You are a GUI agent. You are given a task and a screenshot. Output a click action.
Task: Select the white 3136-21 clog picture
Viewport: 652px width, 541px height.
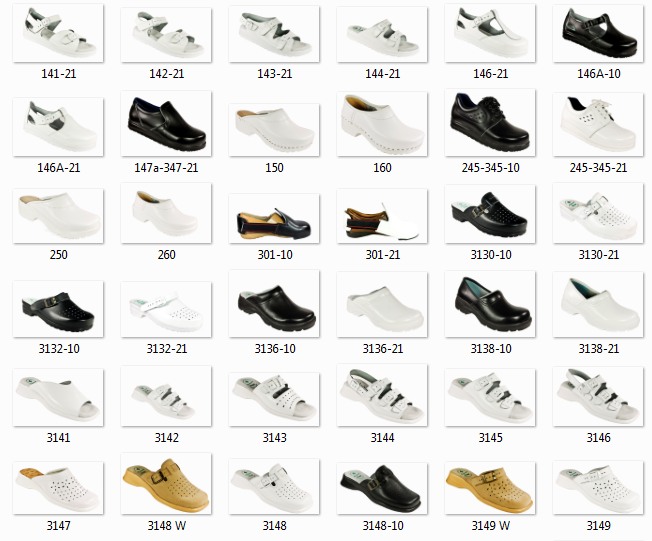[382, 304]
